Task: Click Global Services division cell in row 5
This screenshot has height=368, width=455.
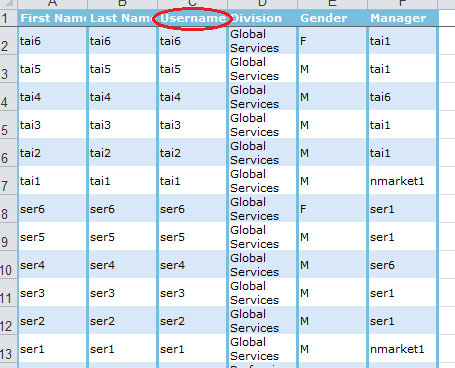Action: pyautogui.click(x=262, y=124)
